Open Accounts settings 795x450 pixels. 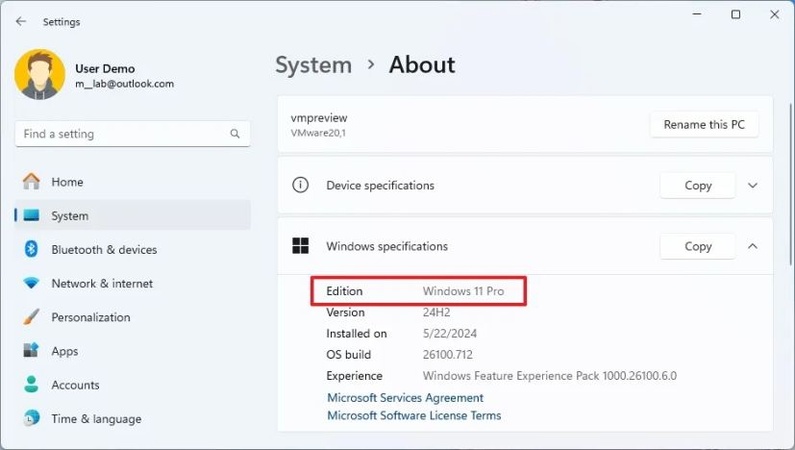pyautogui.click(x=132, y=385)
